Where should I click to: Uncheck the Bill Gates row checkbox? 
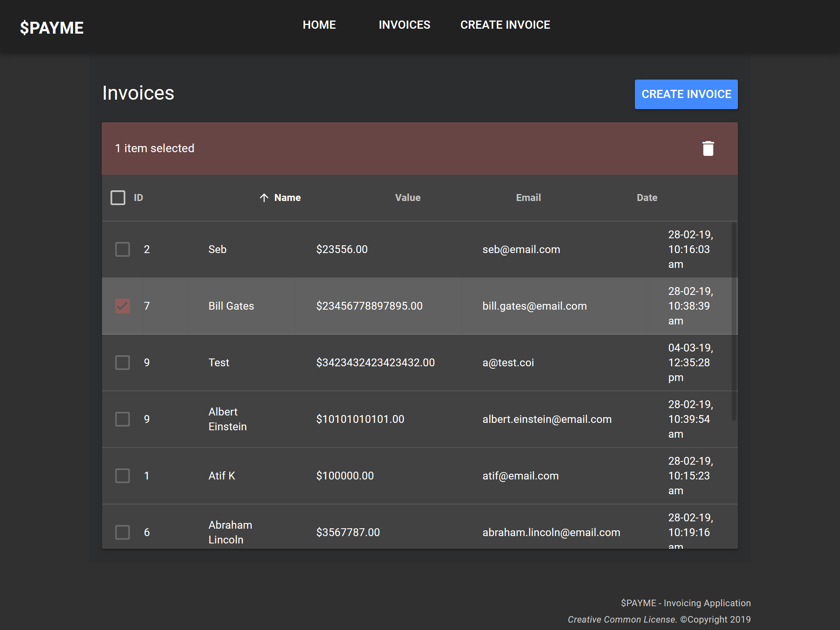pos(123,306)
